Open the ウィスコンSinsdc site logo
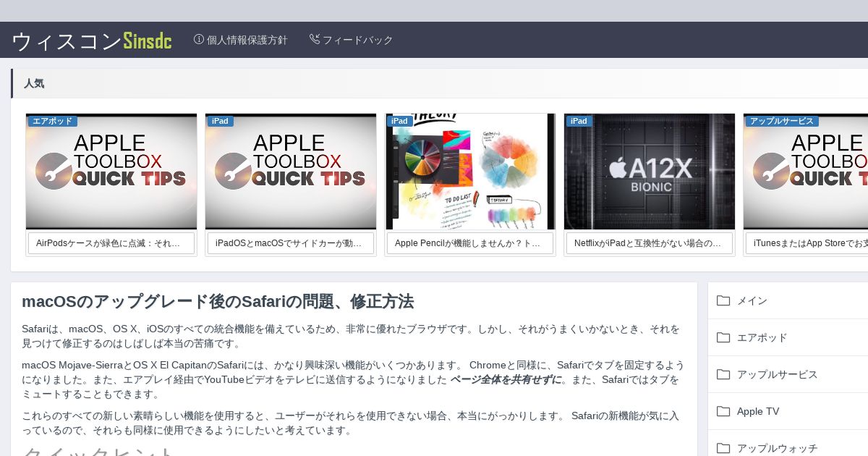Viewport: 868px width, 456px height. [x=92, y=41]
